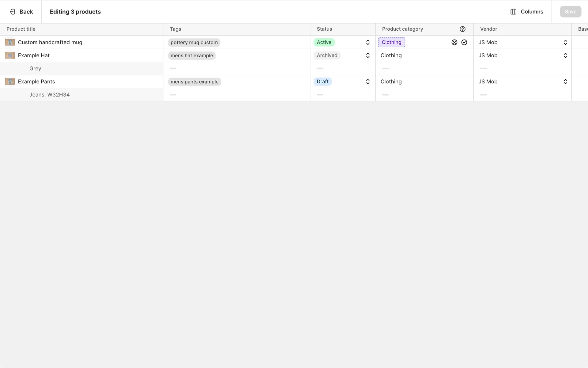Accept the suggested Clothing category

[464, 42]
